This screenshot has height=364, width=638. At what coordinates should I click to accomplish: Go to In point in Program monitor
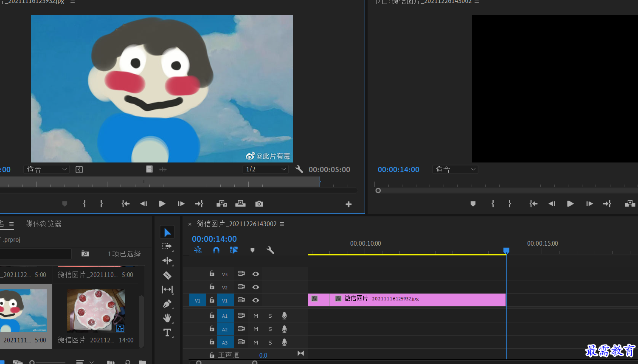[534, 204]
